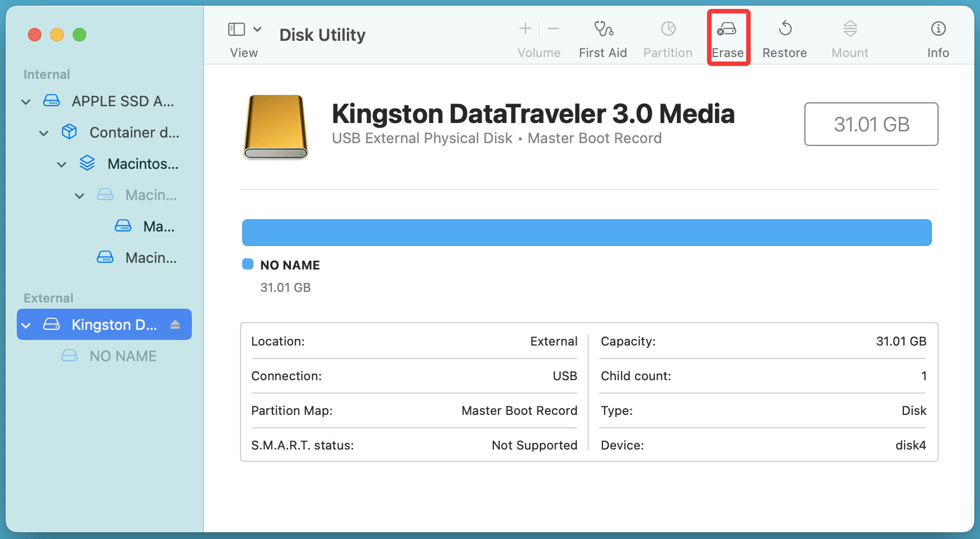Run First Aid on the drive

click(x=602, y=36)
